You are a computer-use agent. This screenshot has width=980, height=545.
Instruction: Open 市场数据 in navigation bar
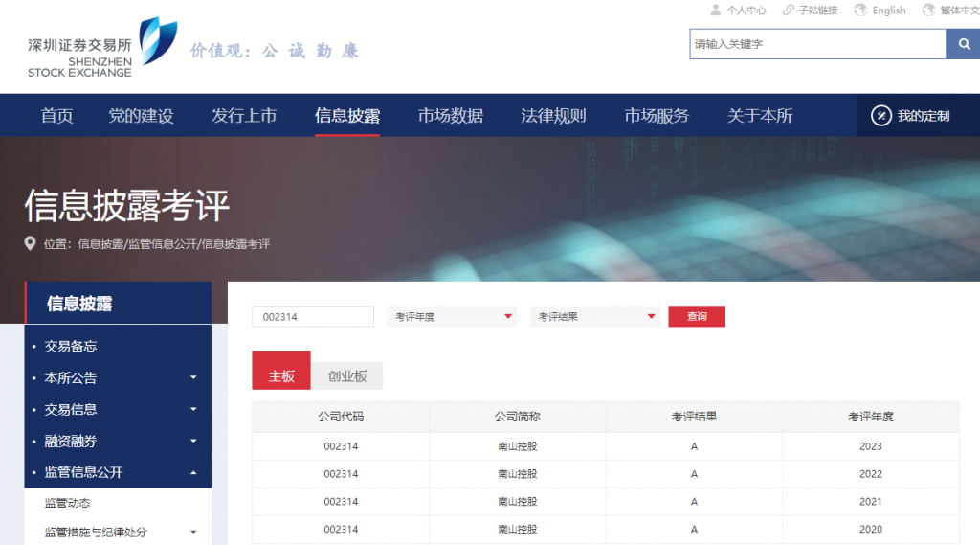point(450,116)
